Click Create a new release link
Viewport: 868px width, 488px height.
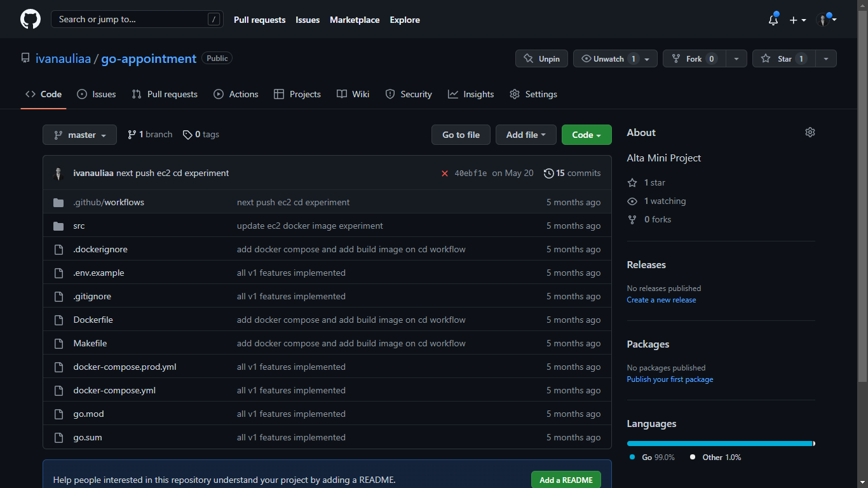(x=661, y=300)
